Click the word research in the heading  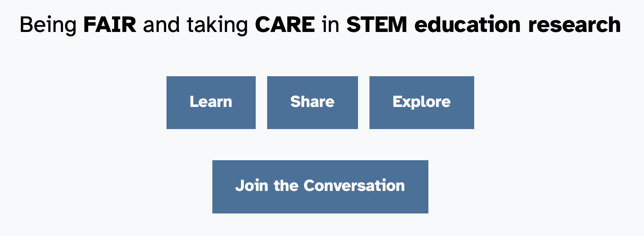[x=574, y=25]
